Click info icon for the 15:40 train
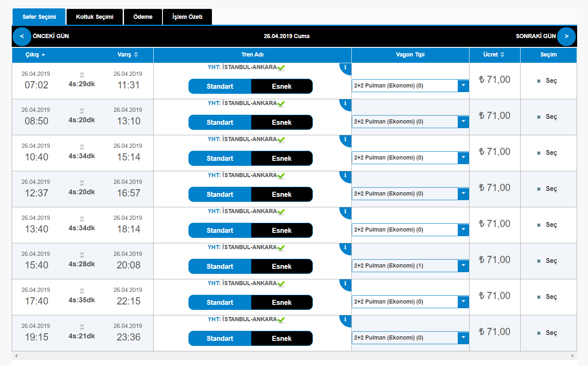 [345, 247]
